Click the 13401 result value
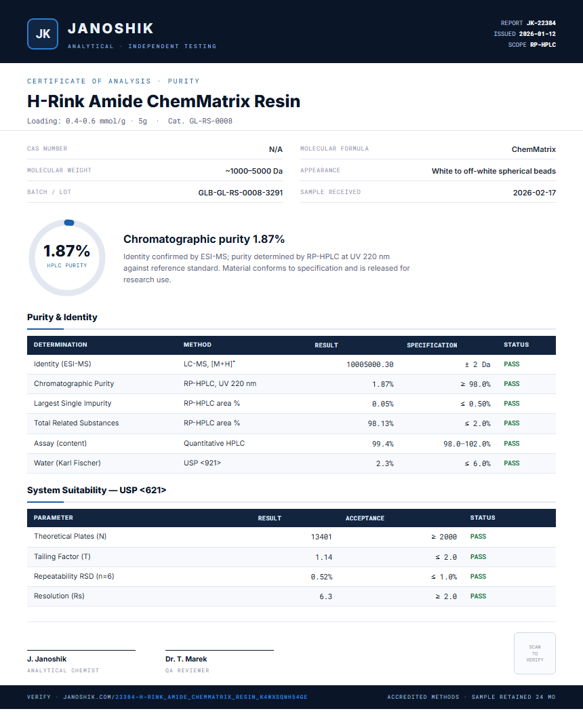This screenshot has width=583, height=728. click(x=321, y=537)
